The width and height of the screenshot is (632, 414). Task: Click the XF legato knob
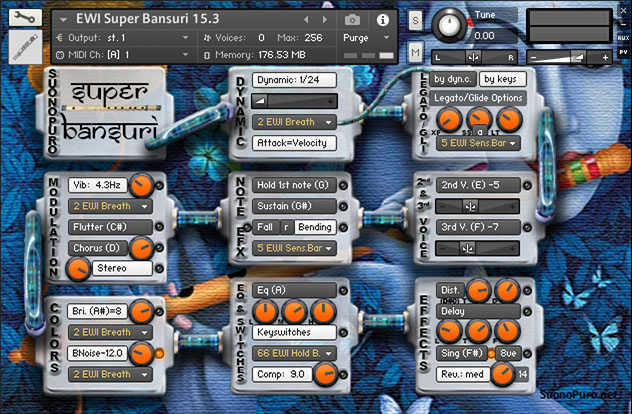click(x=449, y=120)
